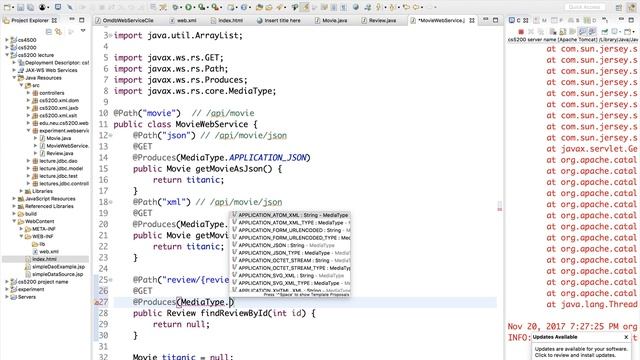Select index.html in Project Explorer
The image size is (640, 360).
44,259
